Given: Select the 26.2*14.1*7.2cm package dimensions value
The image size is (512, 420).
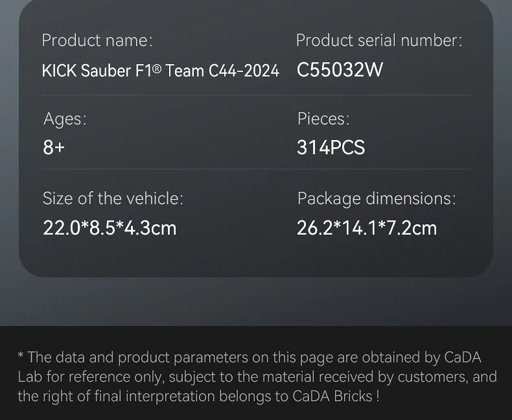Looking at the screenshot, I should click(367, 228).
